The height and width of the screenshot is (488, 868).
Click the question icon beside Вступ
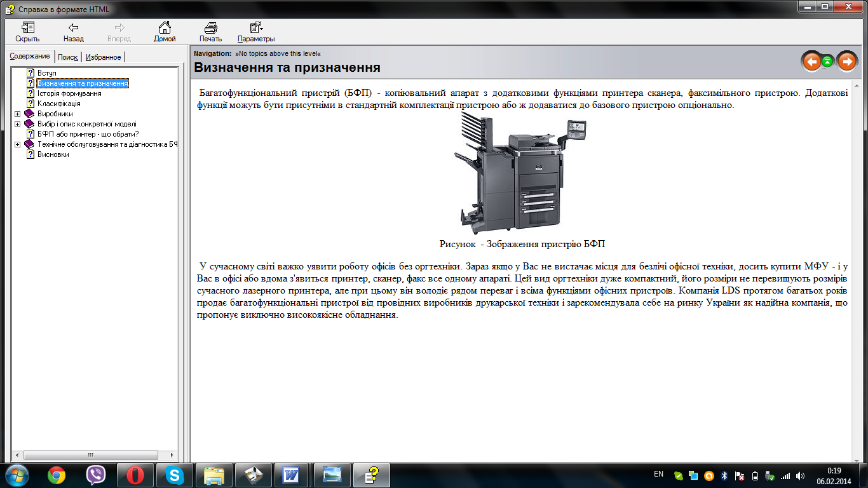(x=31, y=73)
